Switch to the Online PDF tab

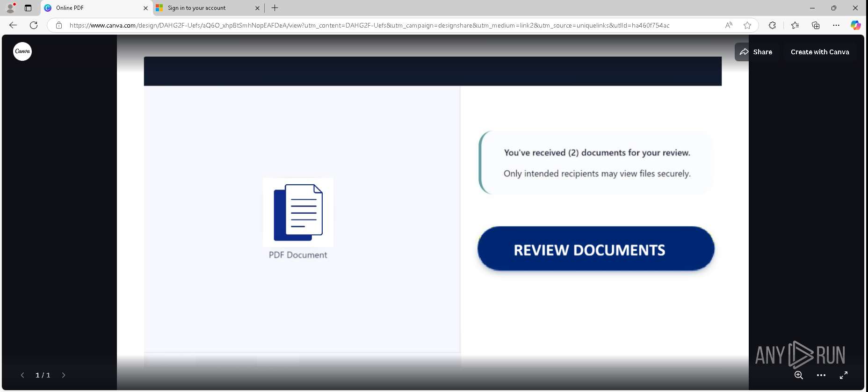[x=96, y=8]
